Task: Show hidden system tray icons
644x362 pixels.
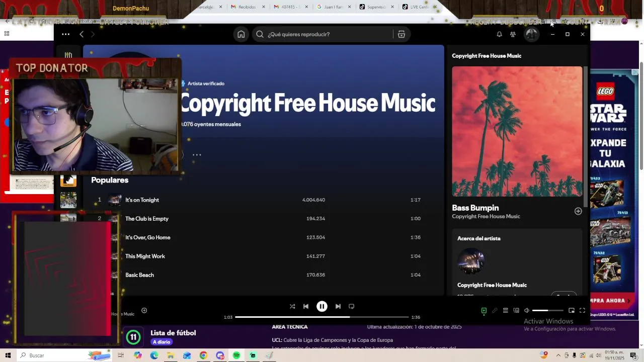Action: (x=558, y=355)
